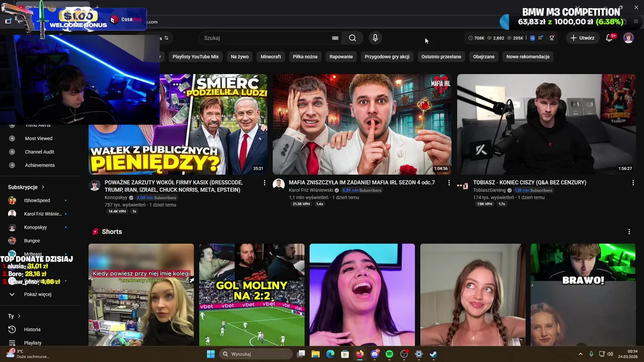Open the vidIQ trophy icon

click(x=551, y=38)
